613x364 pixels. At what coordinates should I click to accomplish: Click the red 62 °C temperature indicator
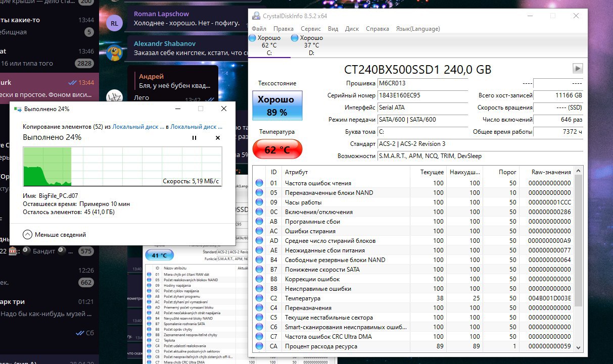(277, 149)
